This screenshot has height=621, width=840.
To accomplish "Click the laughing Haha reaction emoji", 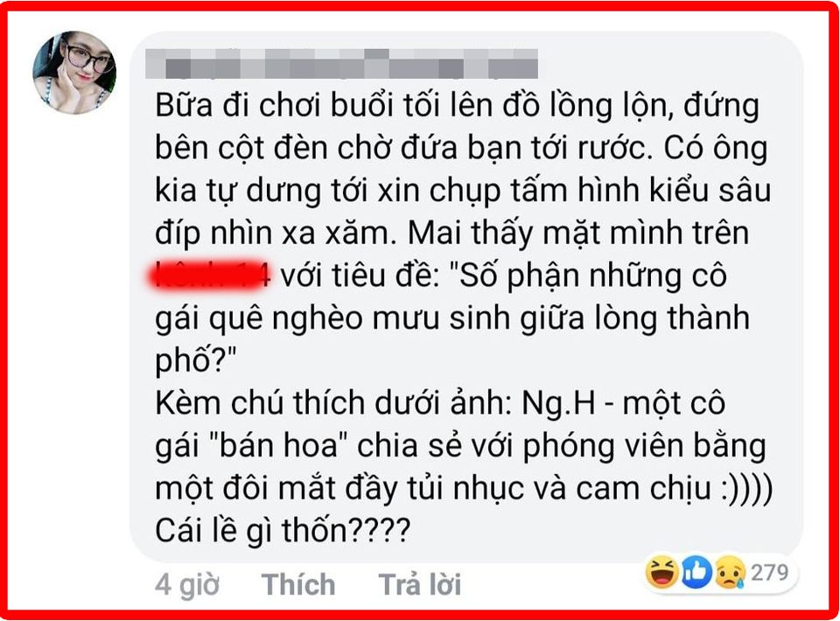I will pos(662,572).
